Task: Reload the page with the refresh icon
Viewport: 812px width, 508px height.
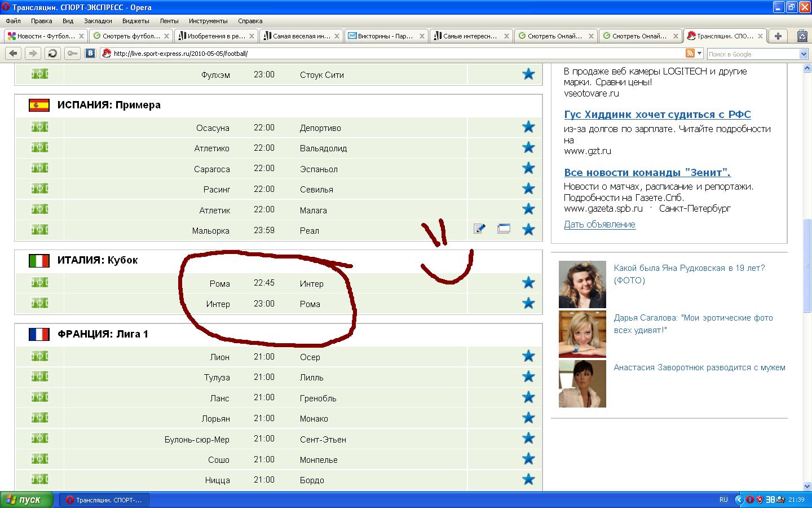Action: click(52, 54)
